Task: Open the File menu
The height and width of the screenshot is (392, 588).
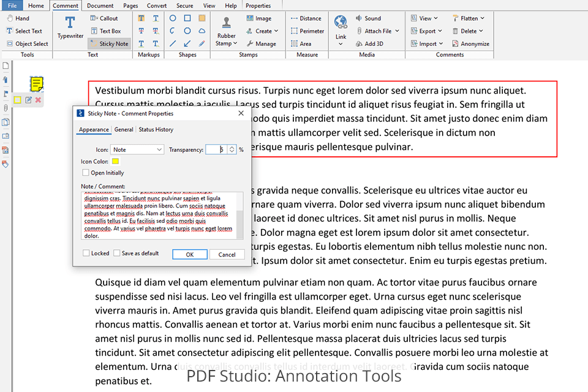Action: click(12, 6)
